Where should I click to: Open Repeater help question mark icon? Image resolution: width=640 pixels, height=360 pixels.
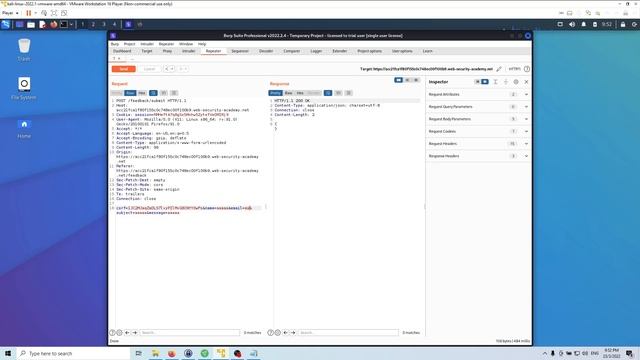pyautogui.click(x=527, y=69)
